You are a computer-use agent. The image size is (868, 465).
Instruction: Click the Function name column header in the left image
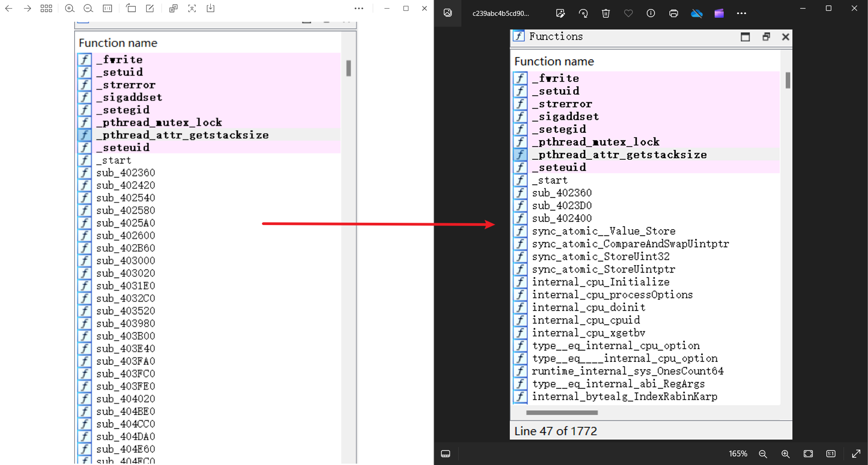pyautogui.click(x=118, y=43)
